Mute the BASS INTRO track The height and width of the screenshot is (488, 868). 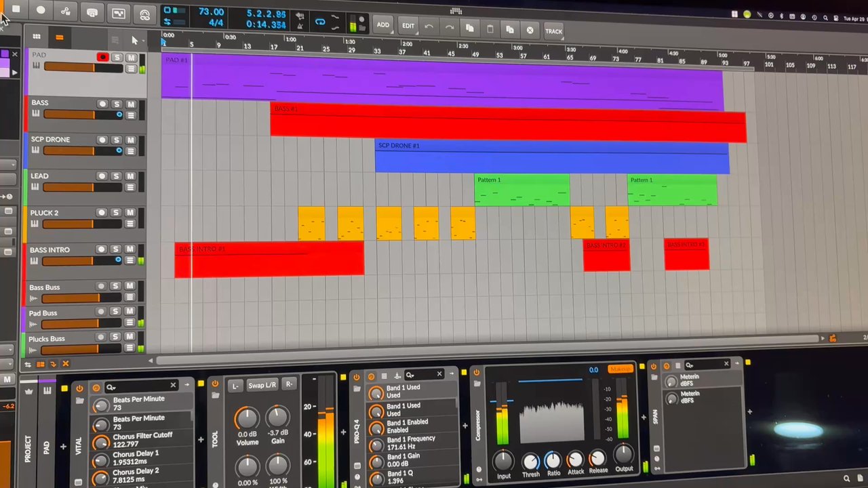pyautogui.click(x=130, y=250)
